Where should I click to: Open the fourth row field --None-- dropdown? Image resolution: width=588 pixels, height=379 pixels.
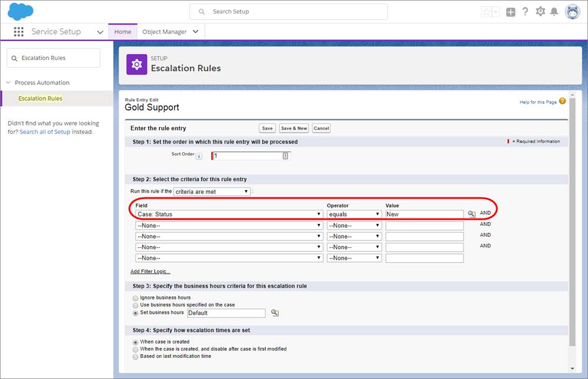click(x=229, y=247)
